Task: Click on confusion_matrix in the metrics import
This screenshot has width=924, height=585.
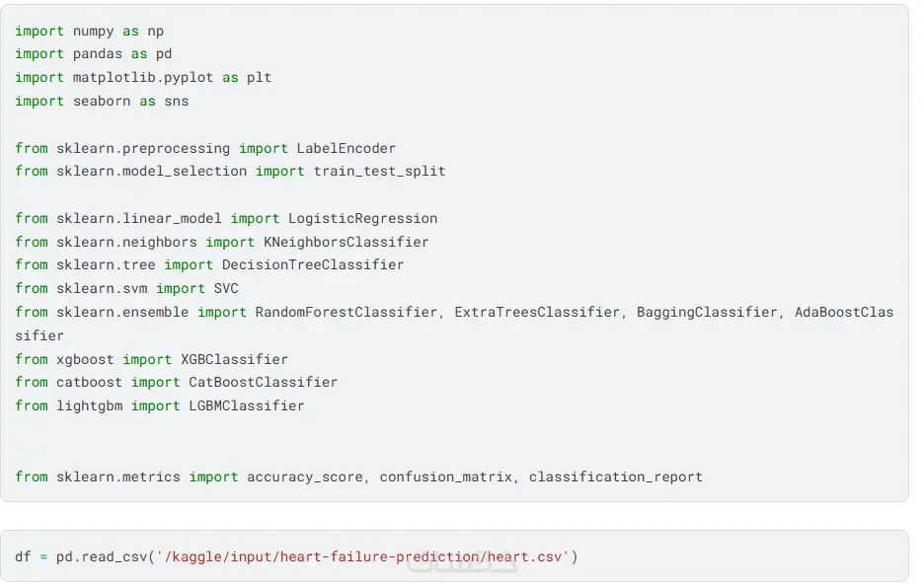Action: click(445, 476)
